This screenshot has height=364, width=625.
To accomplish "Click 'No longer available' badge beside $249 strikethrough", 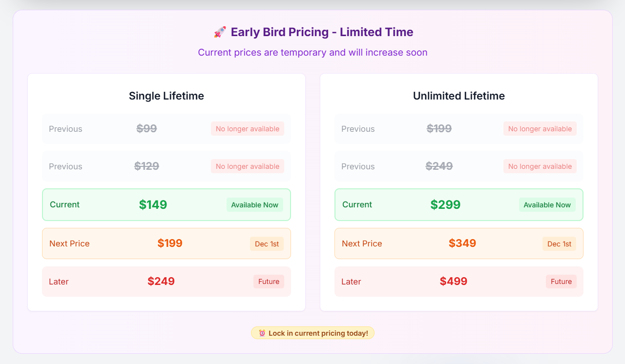I will (540, 166).
